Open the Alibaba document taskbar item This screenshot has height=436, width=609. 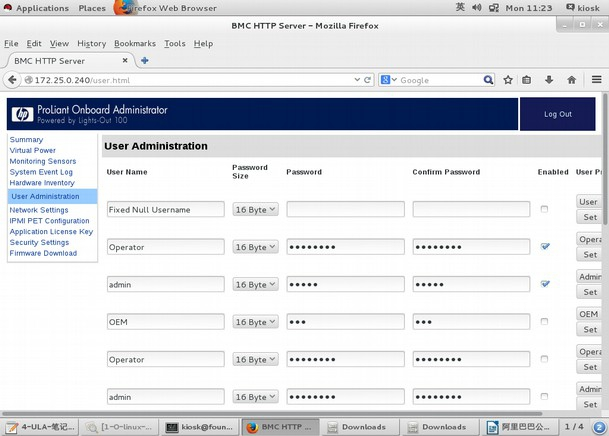coord(519,427)
